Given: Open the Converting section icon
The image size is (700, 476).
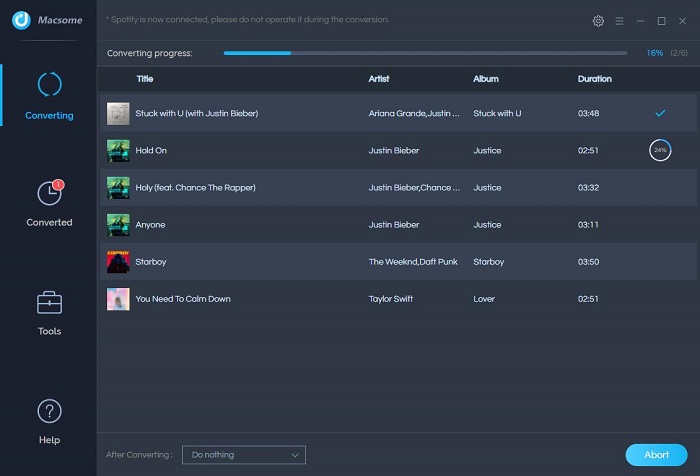Looking at the screenshot, I should [49, 84].
